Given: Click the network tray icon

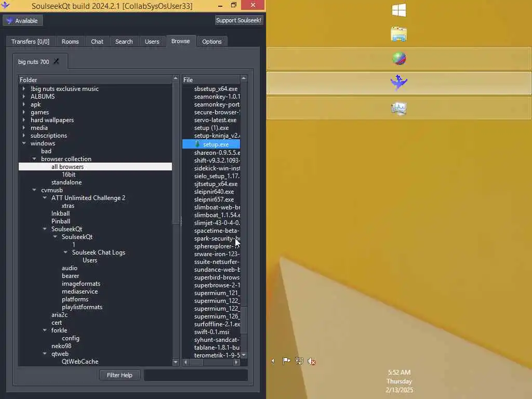Looking at the screenshot, I should pos(299,361).
